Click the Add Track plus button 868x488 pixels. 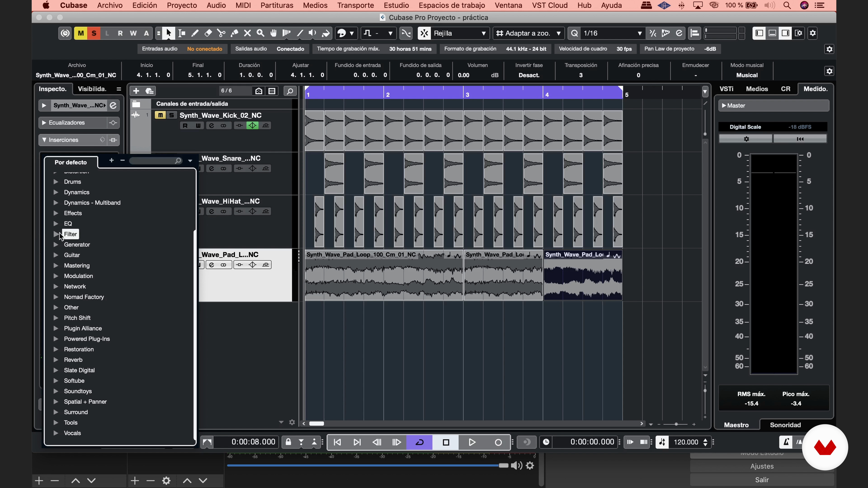[136, 91]
